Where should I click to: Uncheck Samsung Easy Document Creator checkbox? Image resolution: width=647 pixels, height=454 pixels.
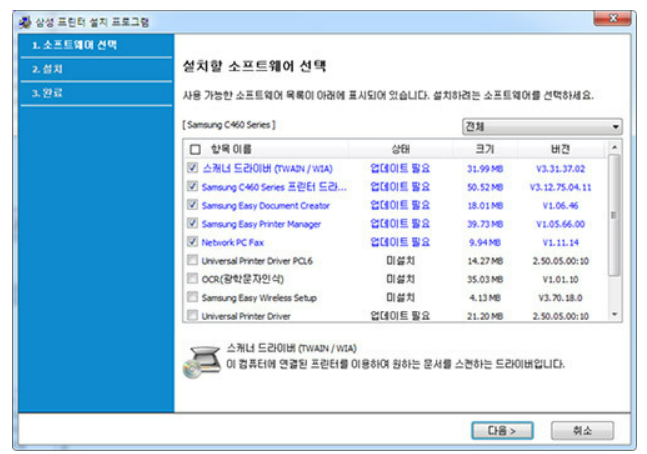(192, 205)
